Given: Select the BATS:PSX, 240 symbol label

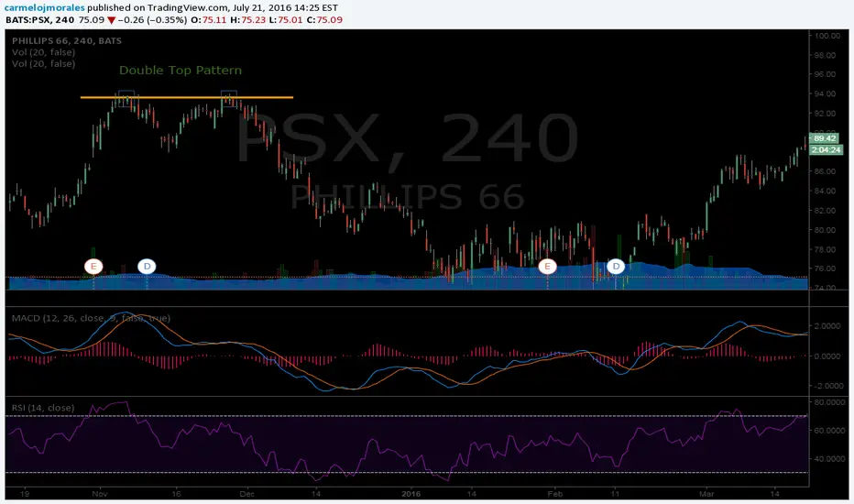Looking at the screenshot, I should (39, 19).
